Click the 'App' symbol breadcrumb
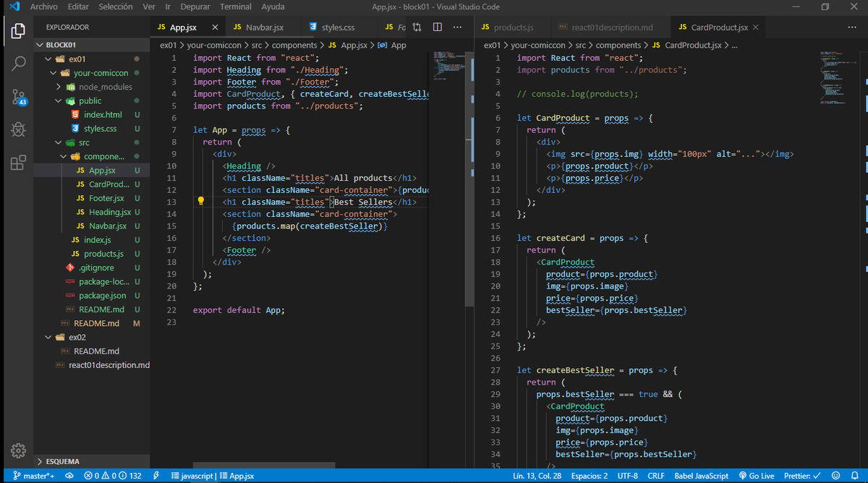868x483 pixels. (398, 45)
